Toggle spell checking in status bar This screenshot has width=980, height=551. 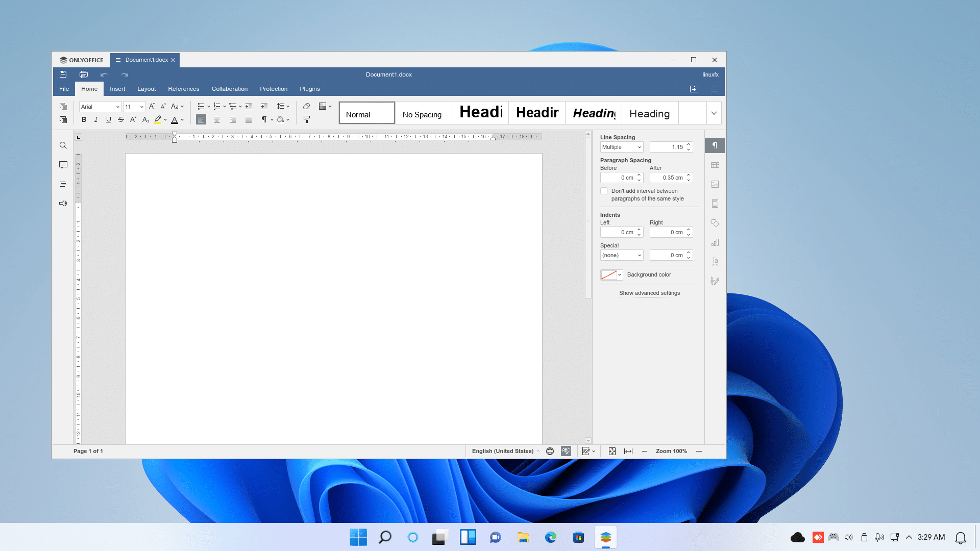566,451
